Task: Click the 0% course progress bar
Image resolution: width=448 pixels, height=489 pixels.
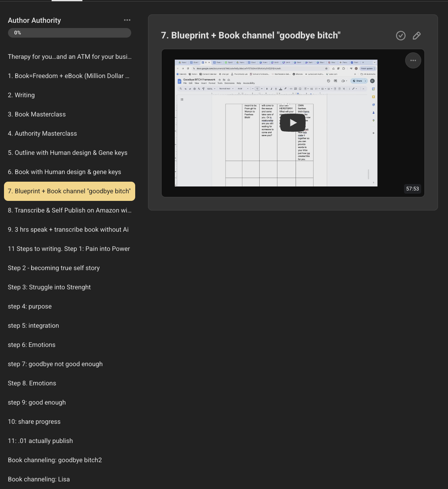Action: click(x=70, y=33)
